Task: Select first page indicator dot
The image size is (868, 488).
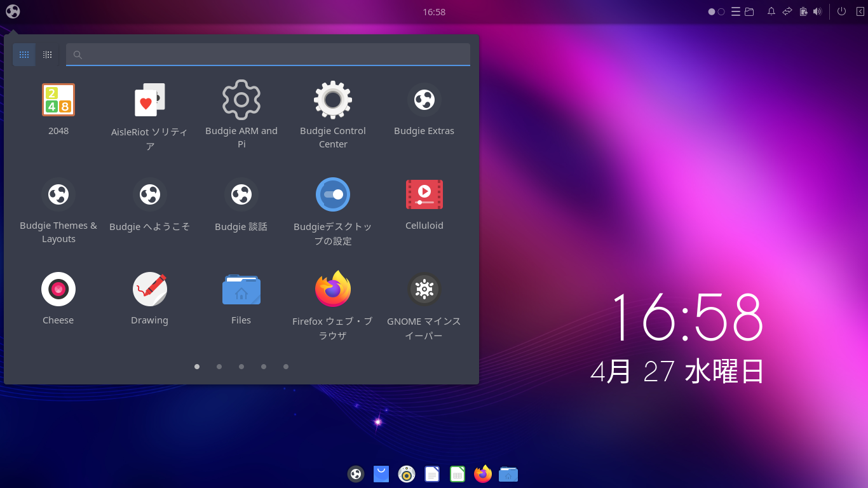Action: 197,367
